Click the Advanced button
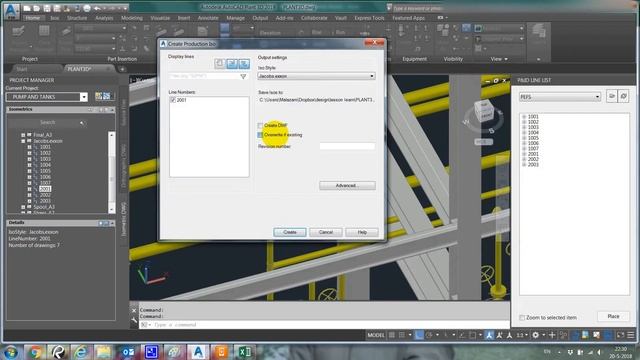640x360 pixels. pyautogui.click(x=347, y=185)
